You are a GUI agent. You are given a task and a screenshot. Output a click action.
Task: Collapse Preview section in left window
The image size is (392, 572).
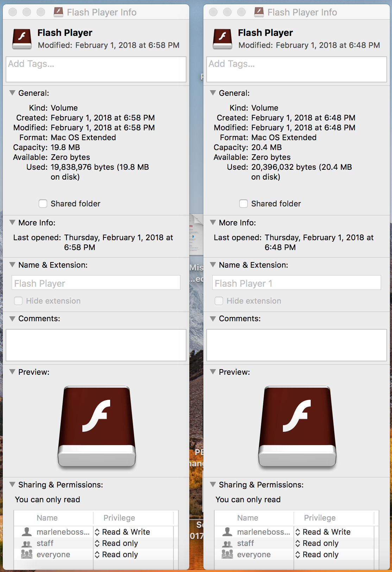12,372
